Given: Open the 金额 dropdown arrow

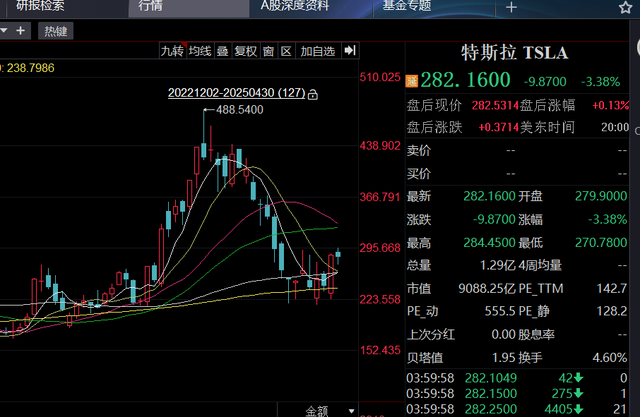Looking at the screenshot, I should (x=351, y=411).
